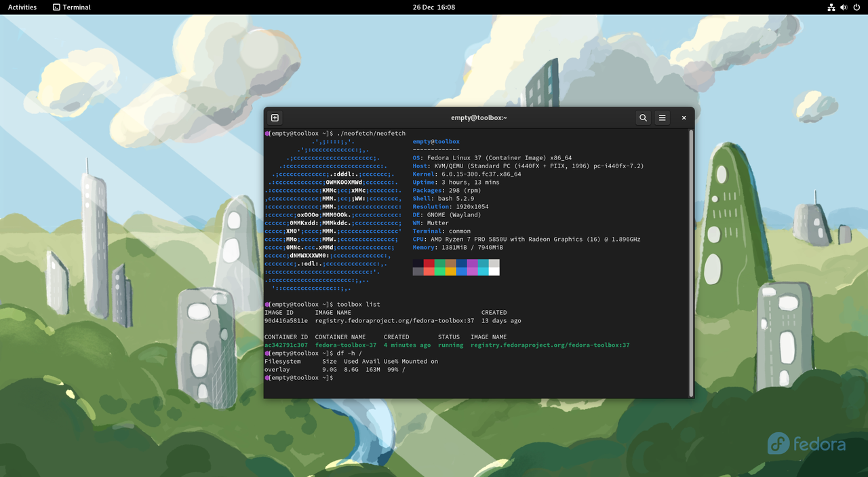Click the "Packages: 298 (rpm)" line

pos(447,190)
